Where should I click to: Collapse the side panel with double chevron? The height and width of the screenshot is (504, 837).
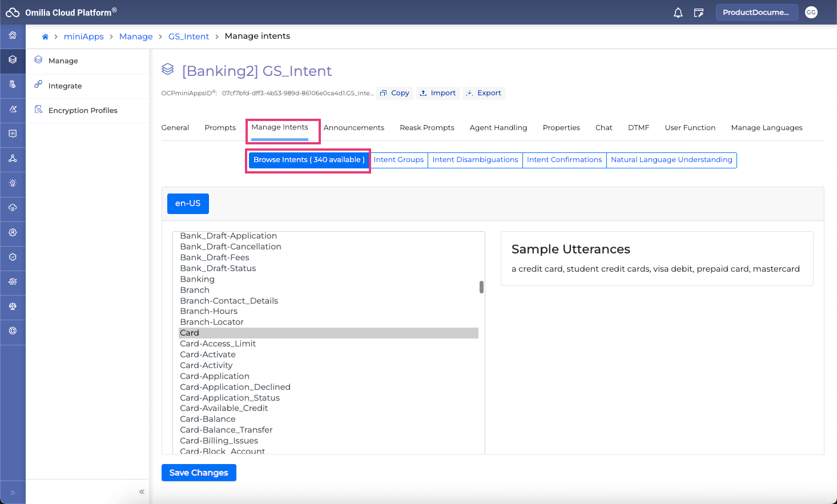tap(142, 491)
